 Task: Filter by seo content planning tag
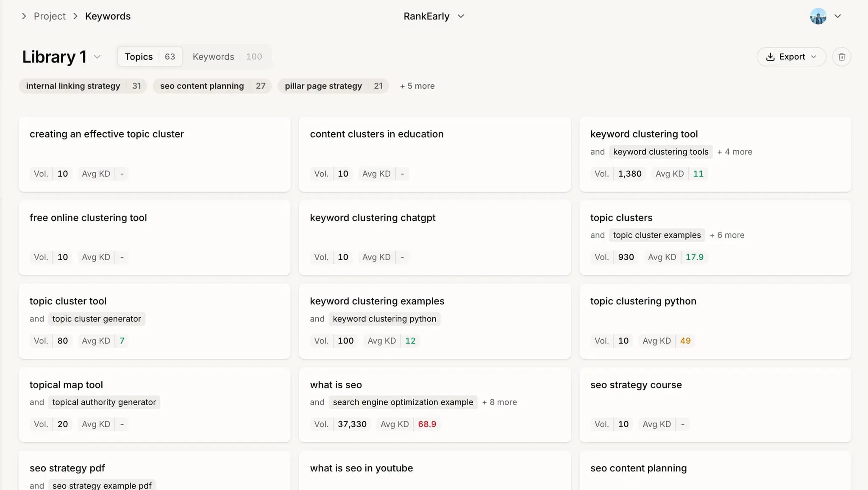[x=212, y=86]
